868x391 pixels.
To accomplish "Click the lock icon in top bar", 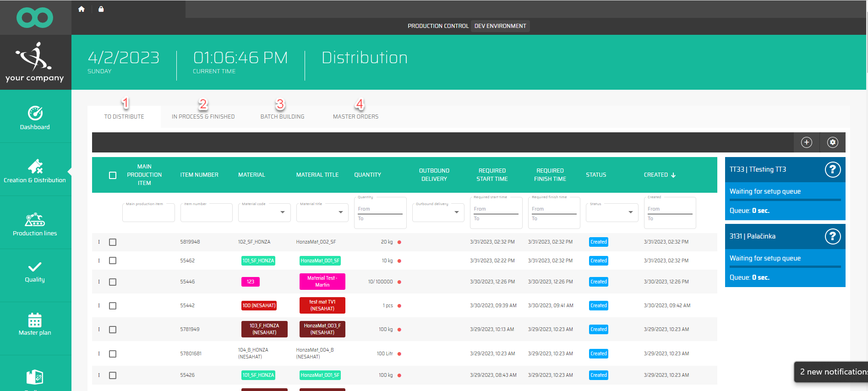I will (x=101, y=9).
